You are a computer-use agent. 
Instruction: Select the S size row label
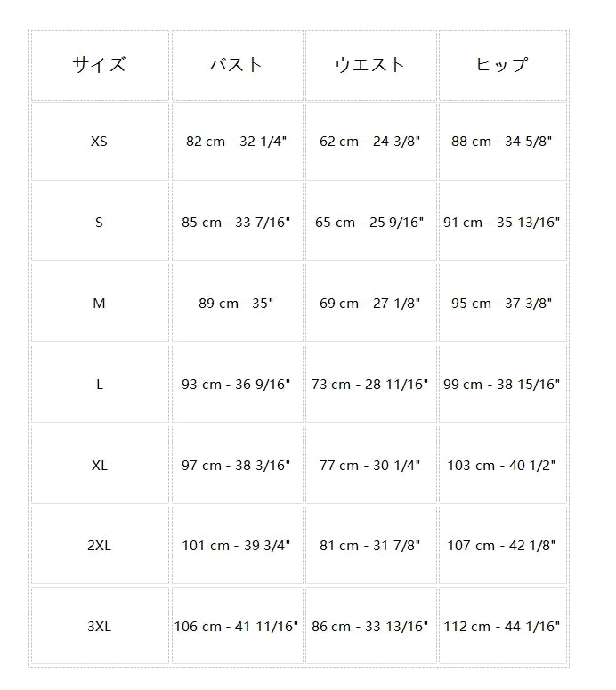tap(99, 223)
